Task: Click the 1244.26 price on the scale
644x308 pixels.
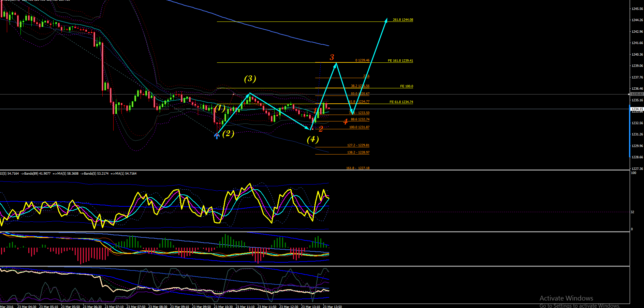Action: (637, 20)
